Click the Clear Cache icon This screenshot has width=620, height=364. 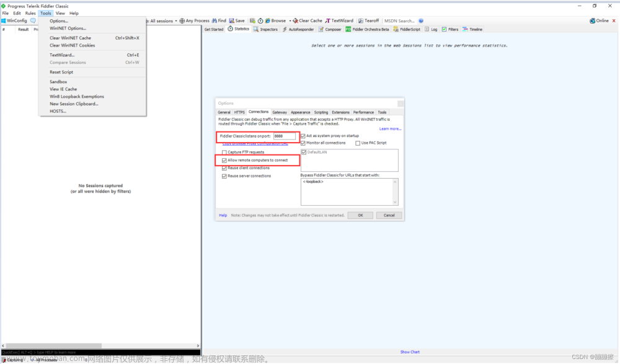click(x=295, y=20)
